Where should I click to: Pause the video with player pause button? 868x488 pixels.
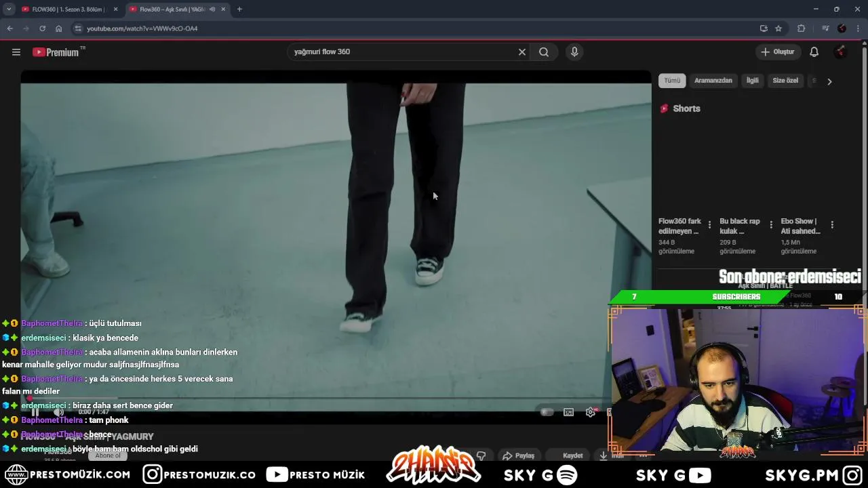(x=35, y=412)
